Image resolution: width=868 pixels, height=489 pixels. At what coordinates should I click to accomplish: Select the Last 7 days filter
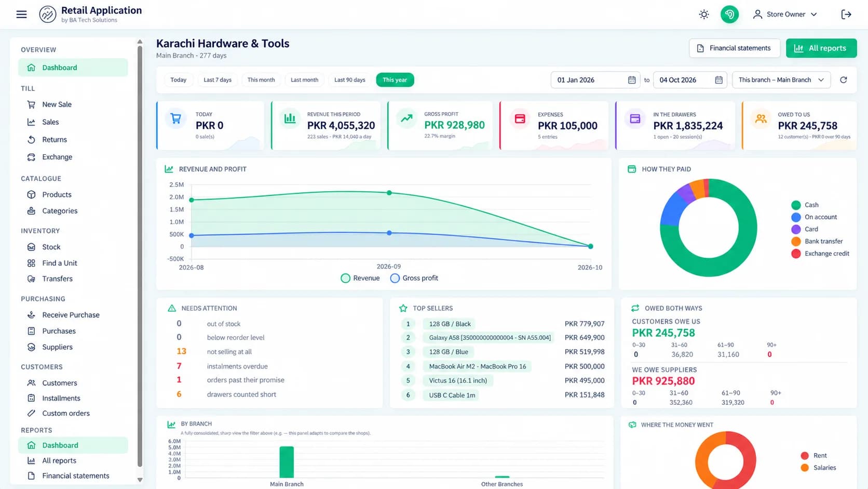pyautogui.click(x=218, y=80)
